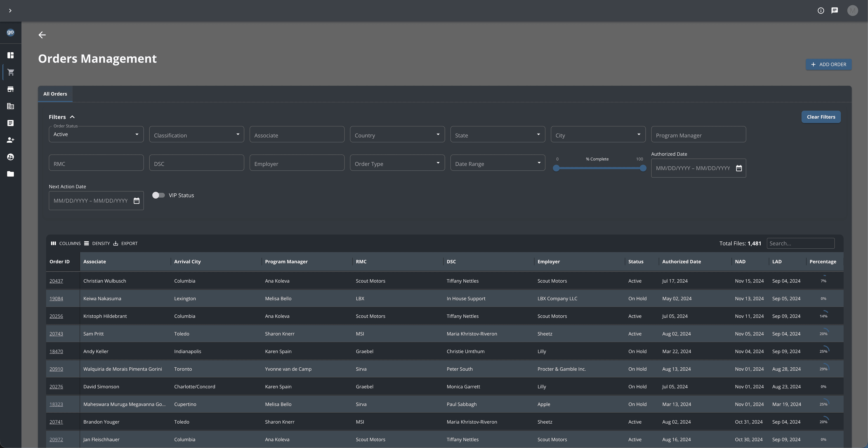Open the Next Action Date calendar picker
The width and height of the screenshot is (868, 448).
click(137, 201)
